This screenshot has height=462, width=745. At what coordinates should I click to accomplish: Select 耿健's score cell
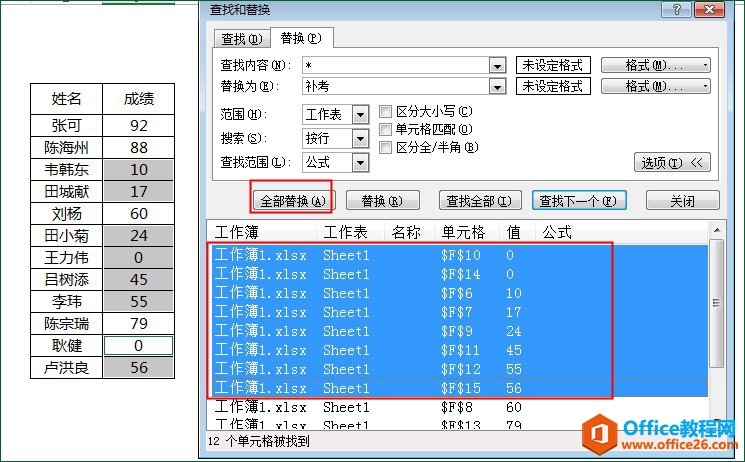pyautogui.click(x=139, y=346)
